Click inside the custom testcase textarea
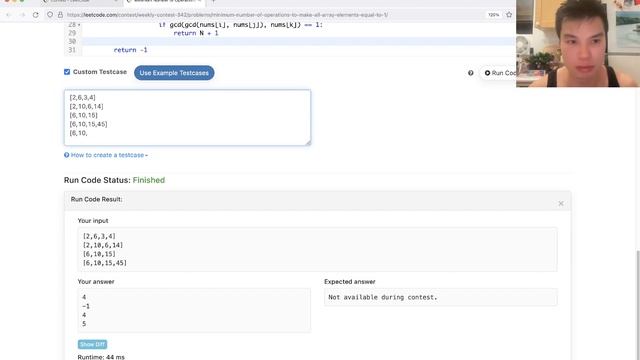The height and width of the screenshot is (360, 640). (187, 118)
